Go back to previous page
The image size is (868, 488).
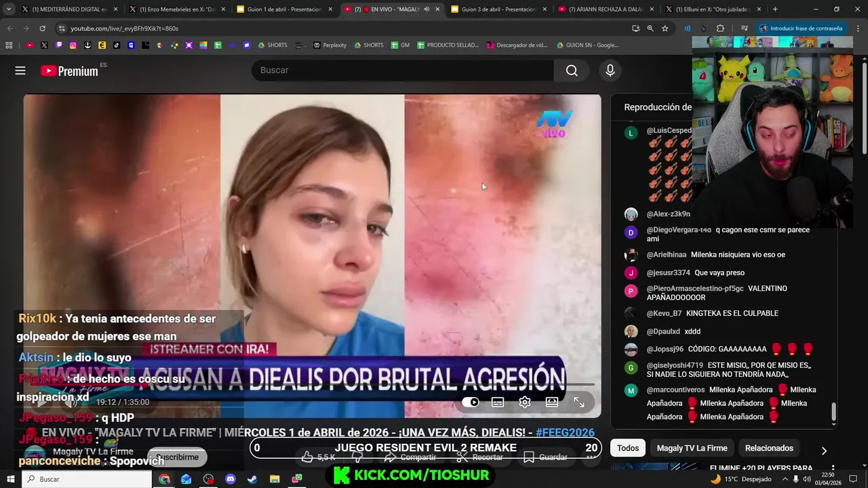9,28
